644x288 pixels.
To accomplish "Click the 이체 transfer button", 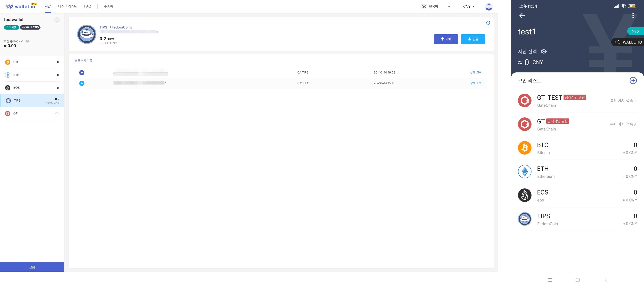I will click(x=446, y=39).
